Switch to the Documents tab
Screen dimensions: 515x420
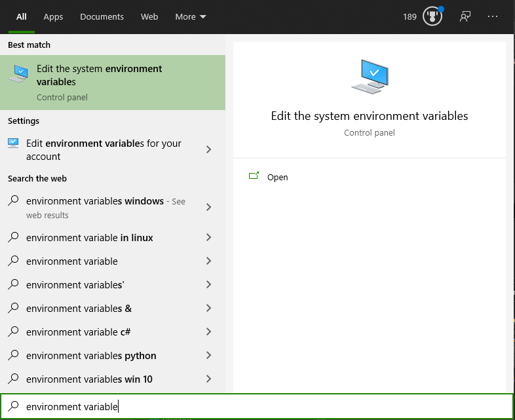(102, 16)
